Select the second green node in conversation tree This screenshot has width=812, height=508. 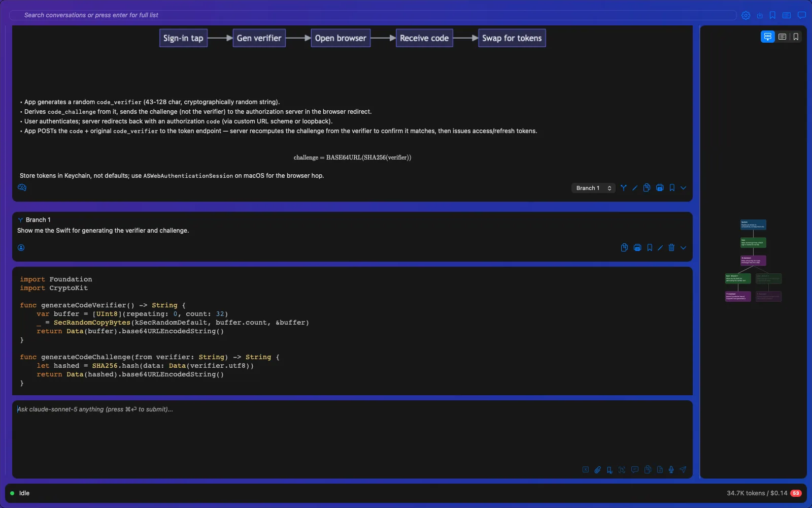(753, 243)
